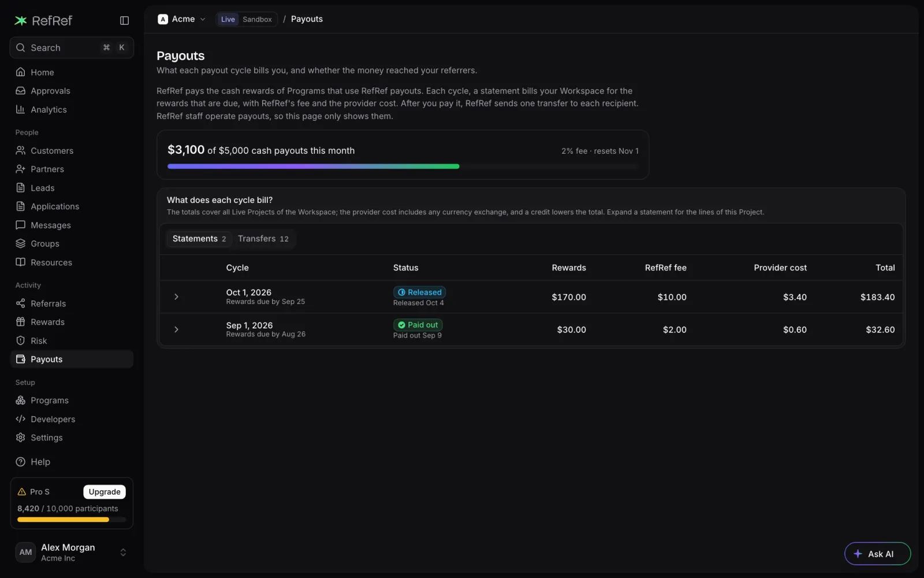Viewport: 924px width, 578px height.
Task: Open Messages via its chat icon
Action: tap(21, 225)
